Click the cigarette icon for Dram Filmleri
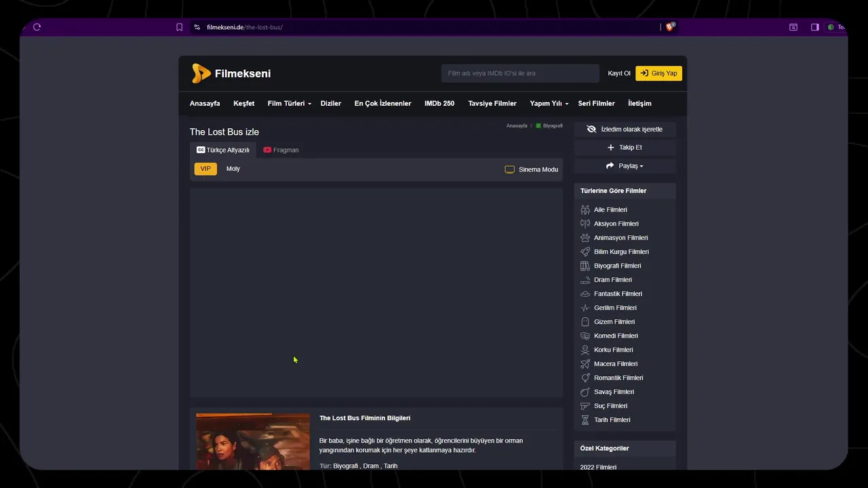The image size is (868, 488). click(x=585, y=280)
